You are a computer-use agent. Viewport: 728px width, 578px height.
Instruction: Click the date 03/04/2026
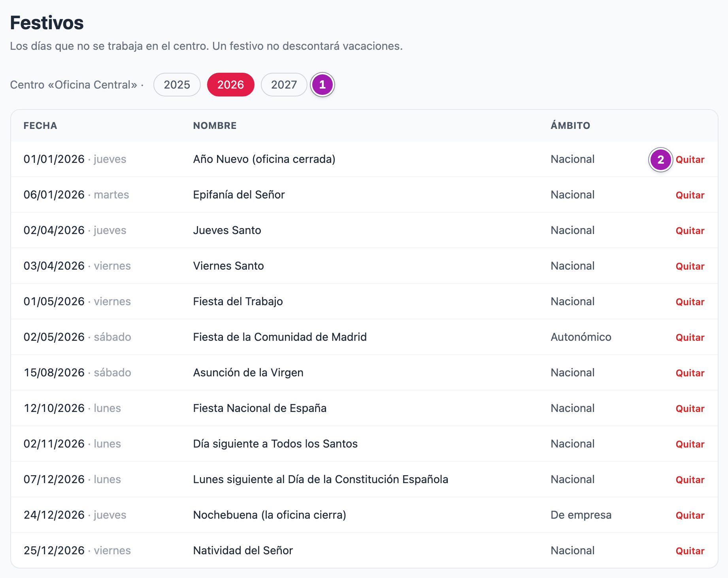[x=54, y=266]
